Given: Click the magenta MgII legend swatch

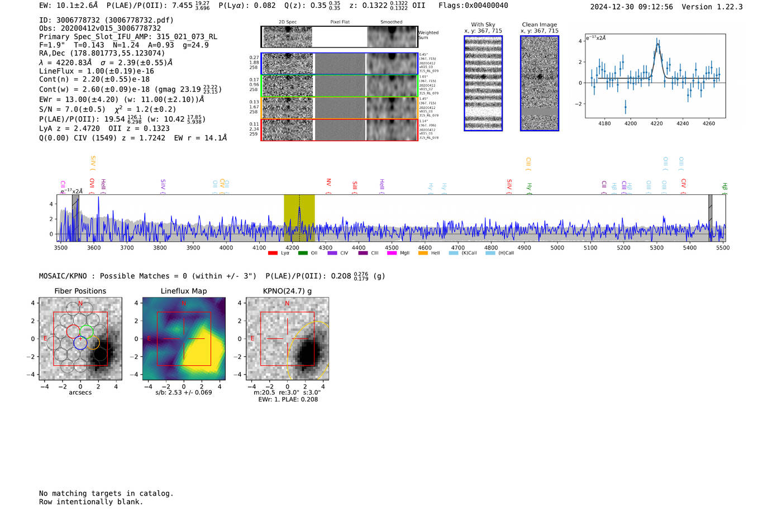Looking at the screenshot, I should click(x=392, y=253).
